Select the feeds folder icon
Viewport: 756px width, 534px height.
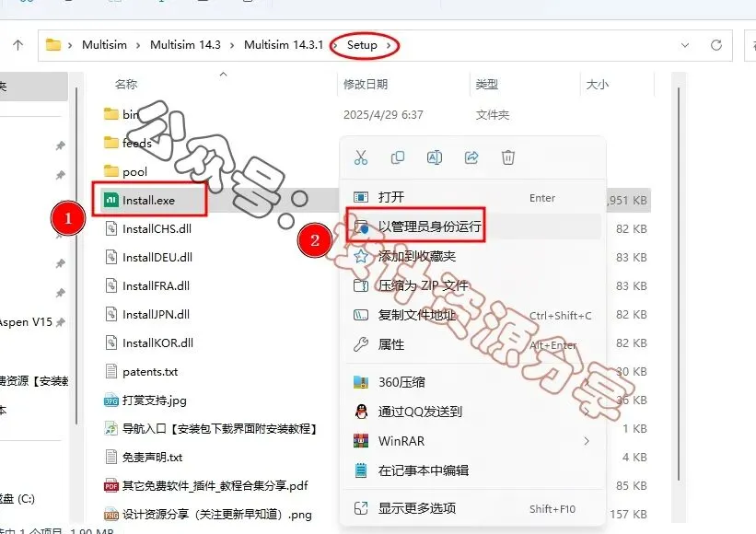pyautogui.click(x=111, y=143)
